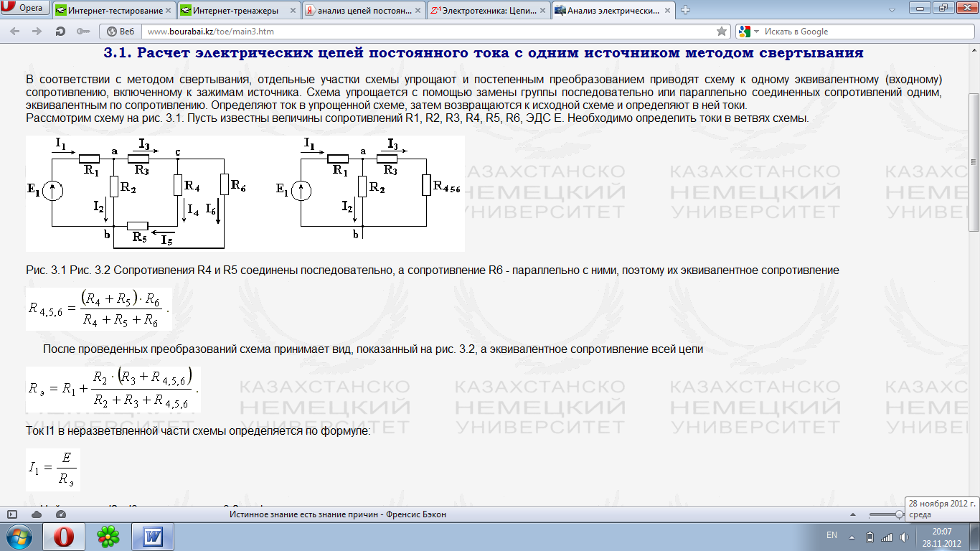Viewport: 980px width, 551px height.
Task: Click the vertical page scrollbar thumb
Action: point(974,161)
